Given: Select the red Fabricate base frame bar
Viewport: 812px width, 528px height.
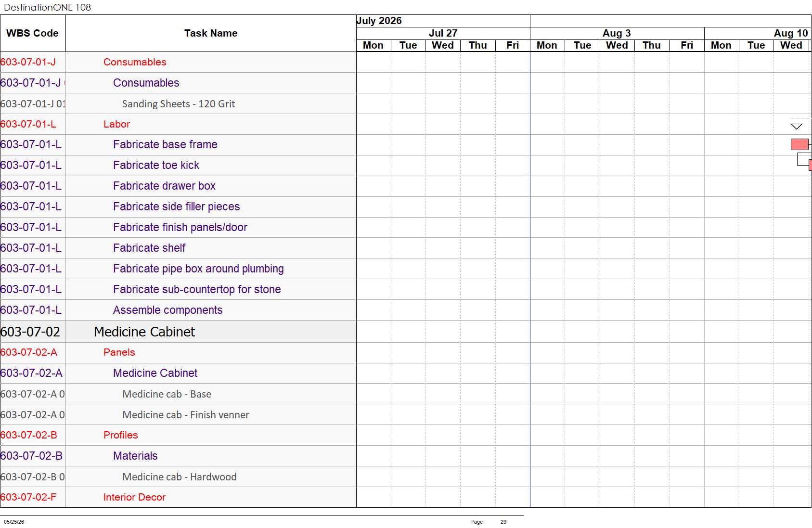Looking at the screenshot, I should coord(799,144).
